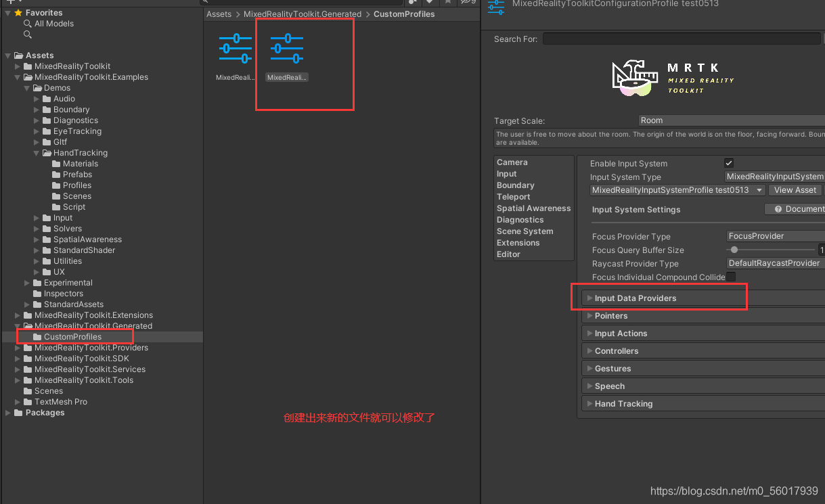Click MixedRealityToolkit.Generated in the breadcrumb
Viewport: 825px width, 504px height.
pyautogui.click(x=303, y=14)
